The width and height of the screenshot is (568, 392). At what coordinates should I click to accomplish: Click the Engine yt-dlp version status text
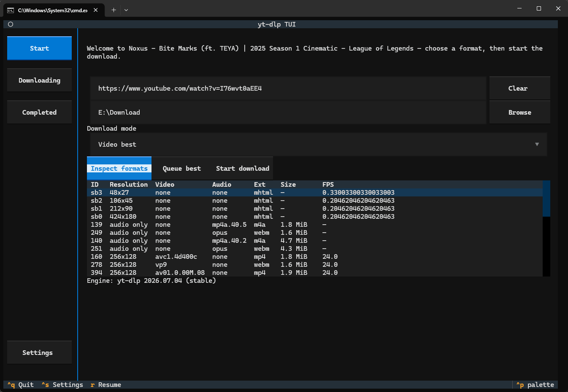(151, 281)
